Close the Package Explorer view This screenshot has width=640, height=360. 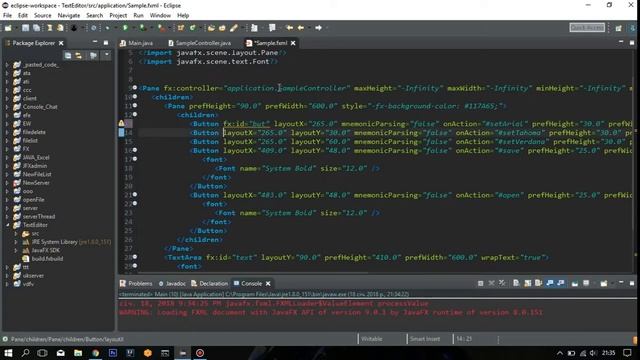coord(61,43)
